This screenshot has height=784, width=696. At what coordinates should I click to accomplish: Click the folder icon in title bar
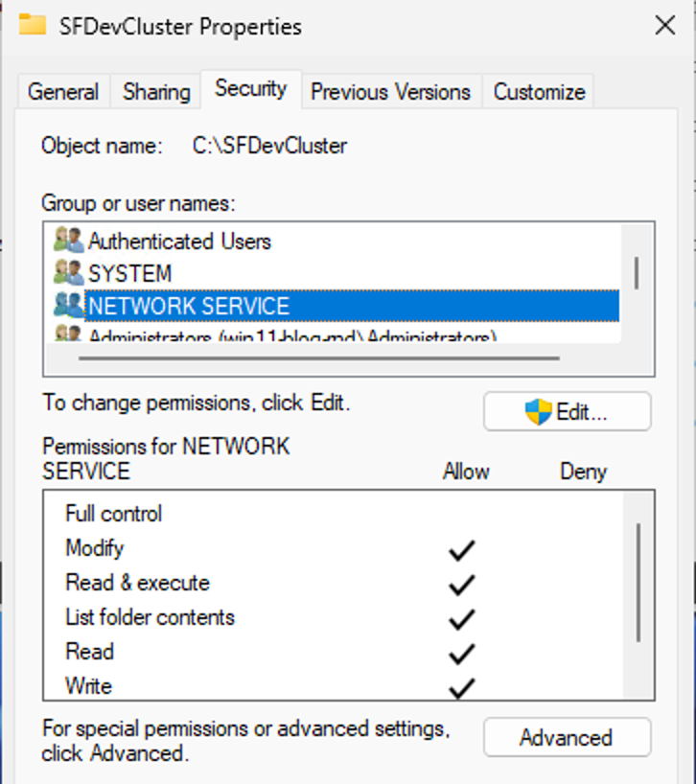coord(33,25)
